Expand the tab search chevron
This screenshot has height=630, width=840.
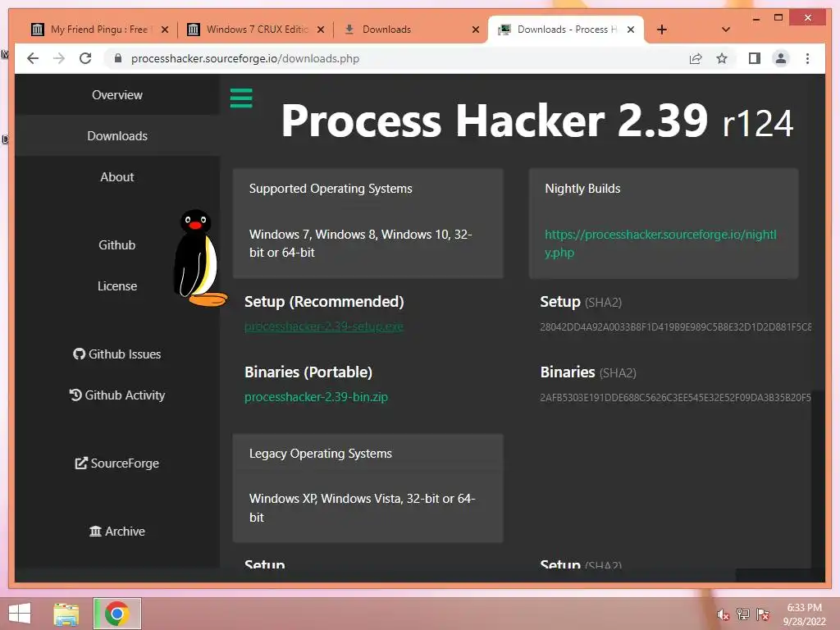point(726,30)
